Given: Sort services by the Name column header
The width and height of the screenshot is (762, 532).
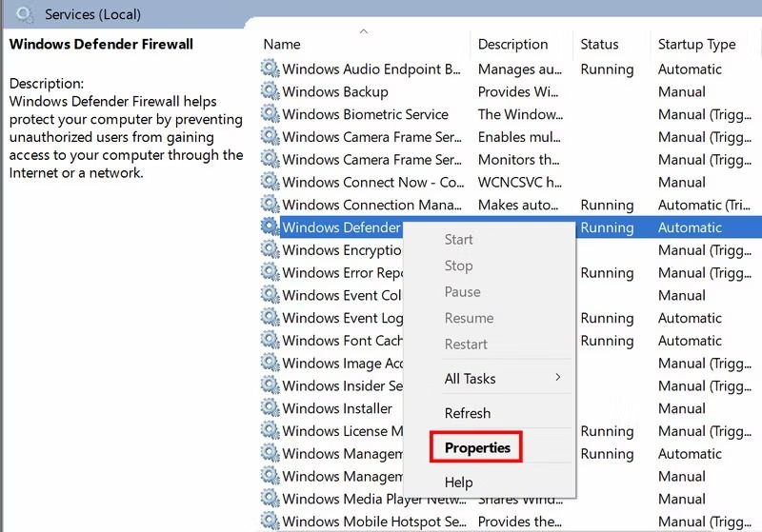Looking at the screenshot, I should click(x=282, y=44).
